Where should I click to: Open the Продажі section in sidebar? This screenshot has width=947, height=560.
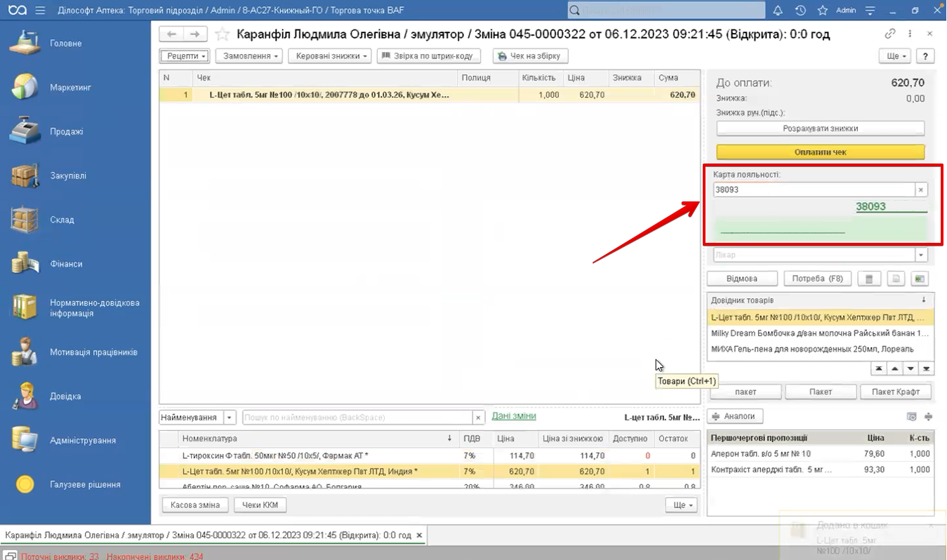[x=66, y=132]
